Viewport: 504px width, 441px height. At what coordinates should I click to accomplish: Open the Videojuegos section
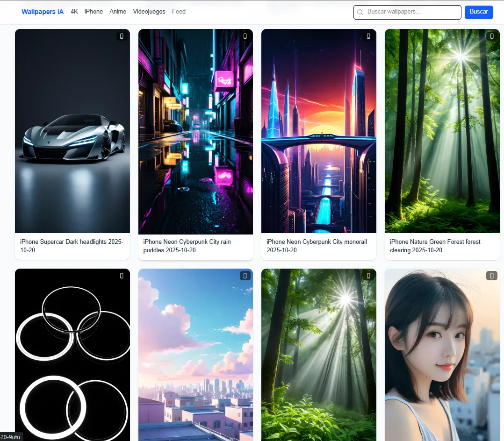[x=149, y=11]
